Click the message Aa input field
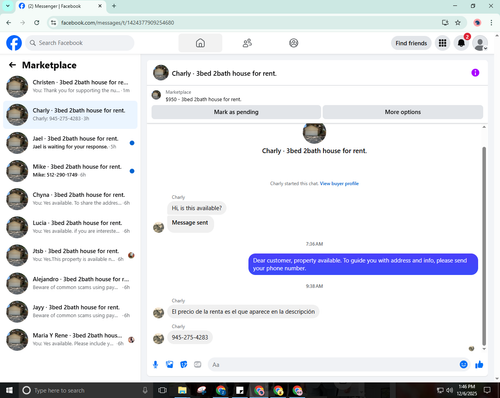This screenshot has width=500, height=398. (x=333, y=365)
